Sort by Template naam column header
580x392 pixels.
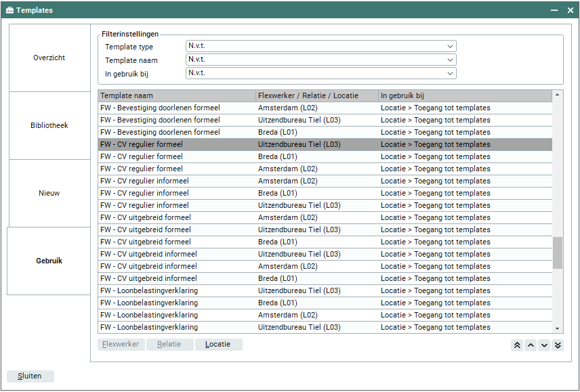pyautogui.click(x=176, y=96)
